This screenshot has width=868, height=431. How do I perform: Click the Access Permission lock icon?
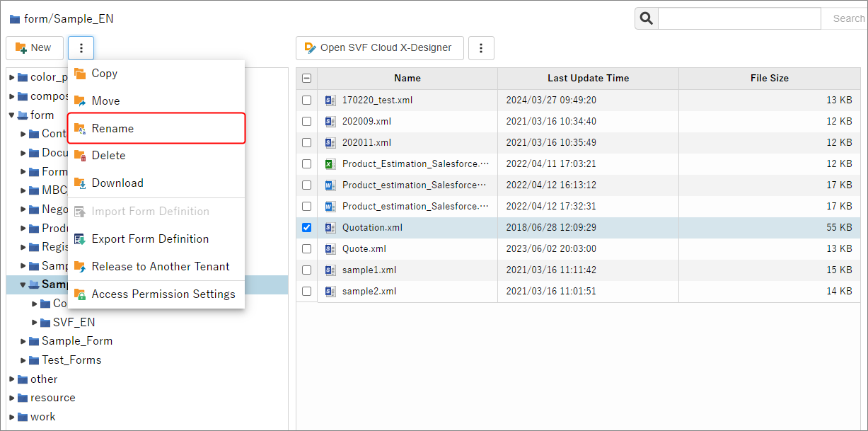pos(80,294)
